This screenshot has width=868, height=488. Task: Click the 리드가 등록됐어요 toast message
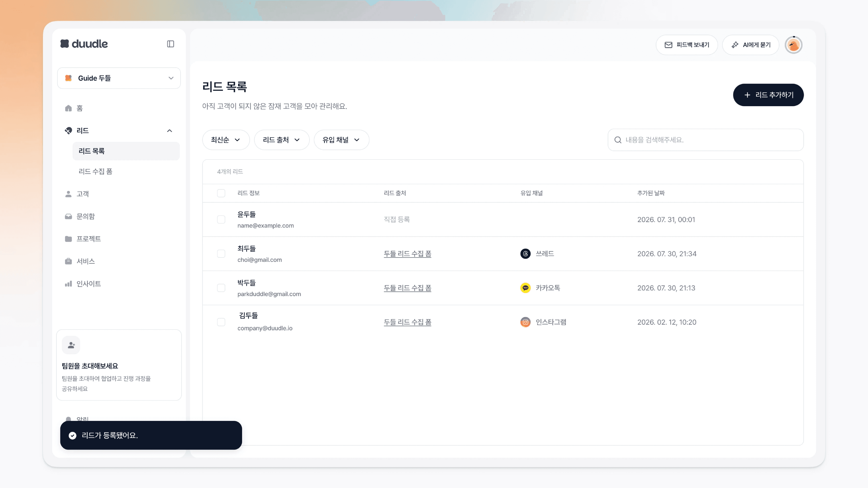(151, 435)
